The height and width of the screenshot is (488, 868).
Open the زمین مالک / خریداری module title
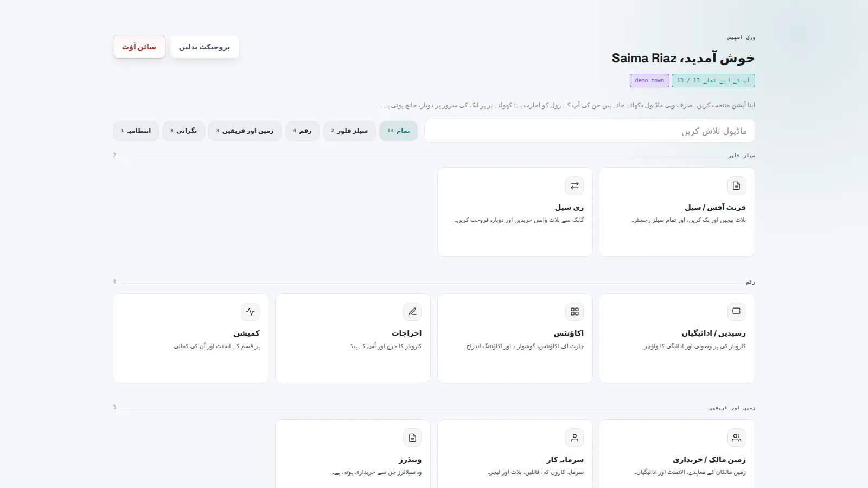pyautogui.click(x=709, y=459)
